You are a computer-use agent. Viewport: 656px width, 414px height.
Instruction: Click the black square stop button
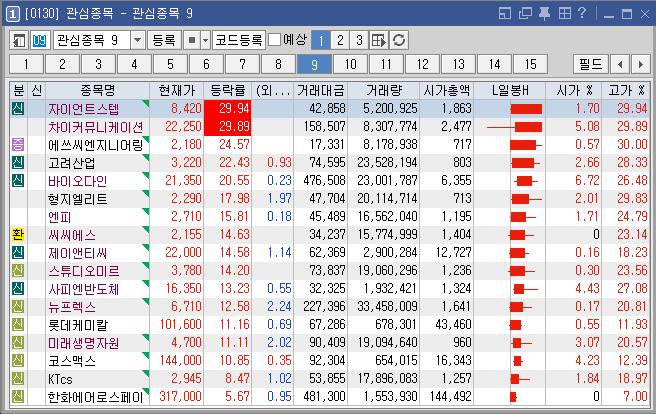[192, 41]
